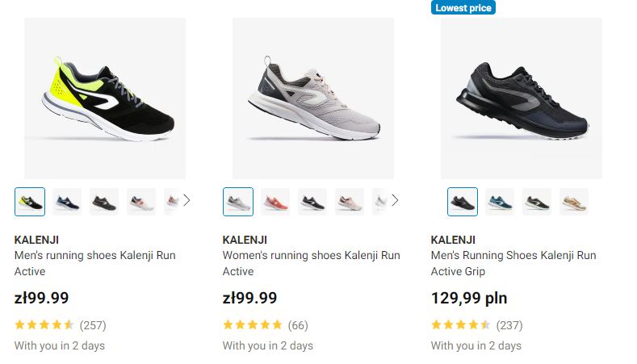Open the (257) reviews count
Screen dimensions: 637x364
tap(93, 325)
